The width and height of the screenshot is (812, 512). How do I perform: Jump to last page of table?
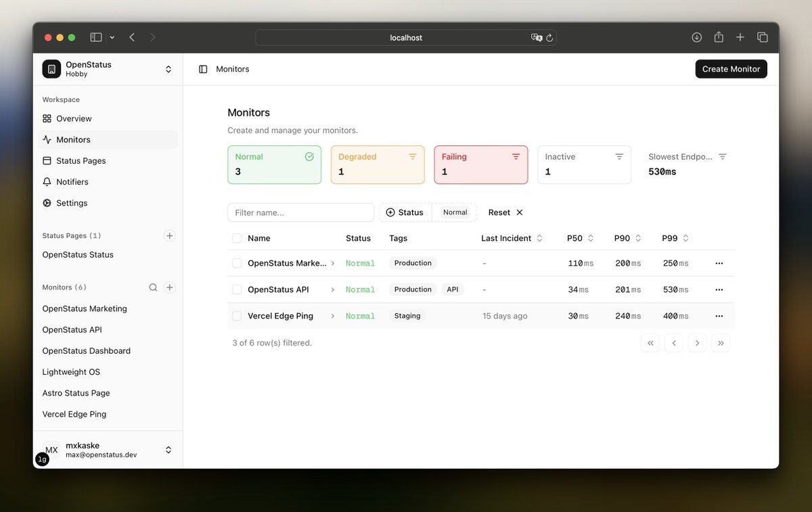721,343
